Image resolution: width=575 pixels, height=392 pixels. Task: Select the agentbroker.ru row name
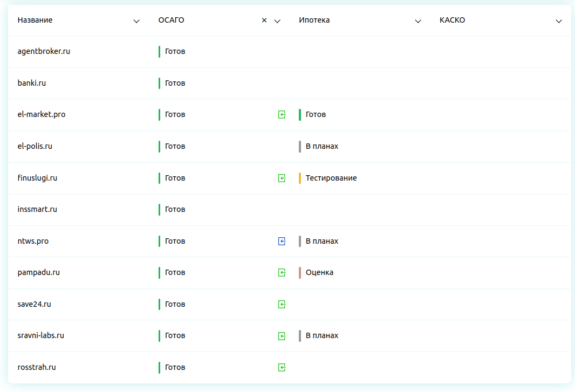(x=44, y=51)
